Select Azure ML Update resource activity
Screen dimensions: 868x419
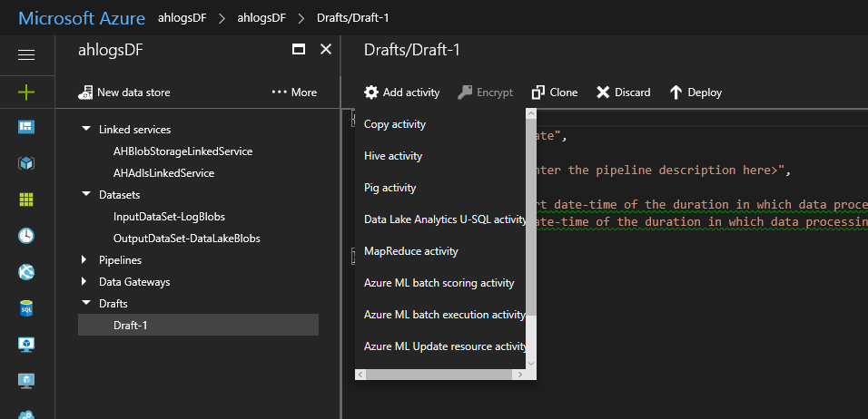coord(440,346)
